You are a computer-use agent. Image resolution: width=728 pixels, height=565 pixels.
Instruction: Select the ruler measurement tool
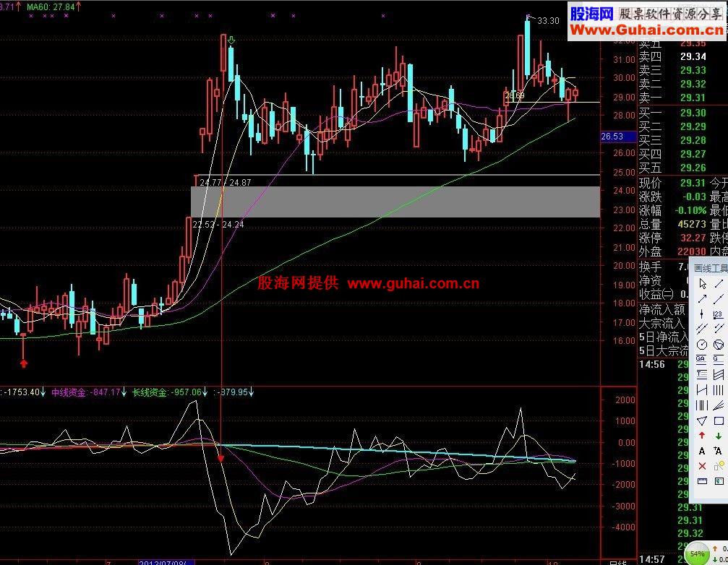(x=702, y=481)
